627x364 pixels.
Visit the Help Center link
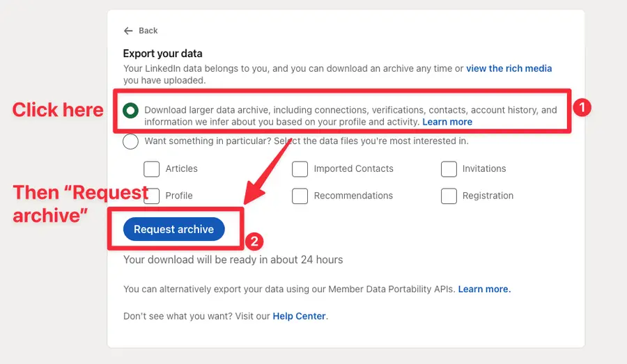coord(299,316)
